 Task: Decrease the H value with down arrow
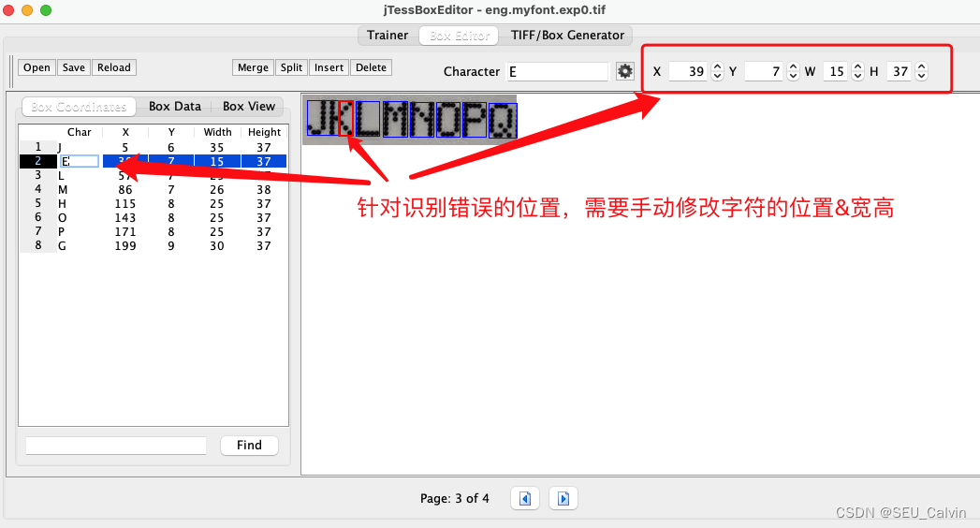point(921,76)
